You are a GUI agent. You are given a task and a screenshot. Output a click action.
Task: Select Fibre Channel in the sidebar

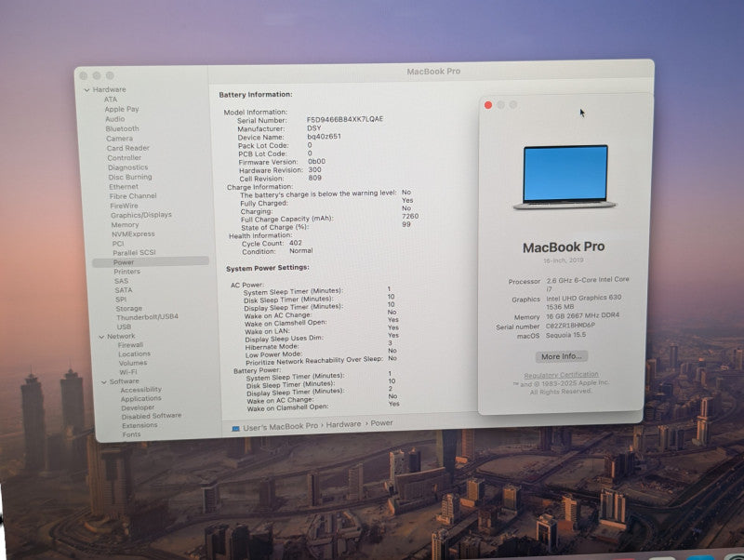tap(133, 196)
